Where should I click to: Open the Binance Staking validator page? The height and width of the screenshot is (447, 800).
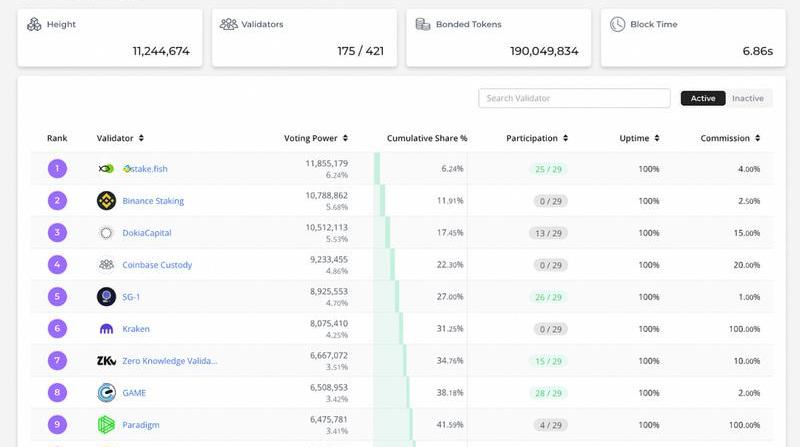point(153,201)
